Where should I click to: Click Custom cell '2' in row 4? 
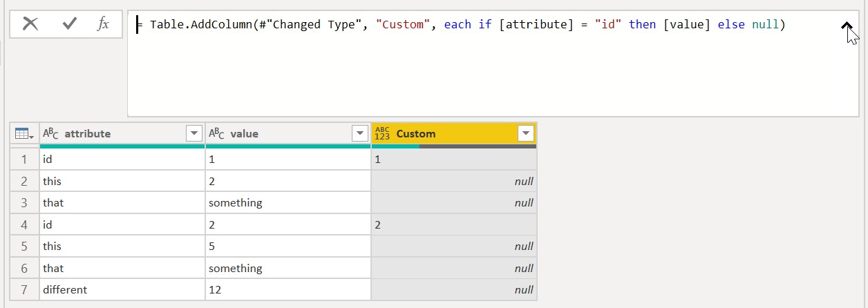[x=454, y=224]
